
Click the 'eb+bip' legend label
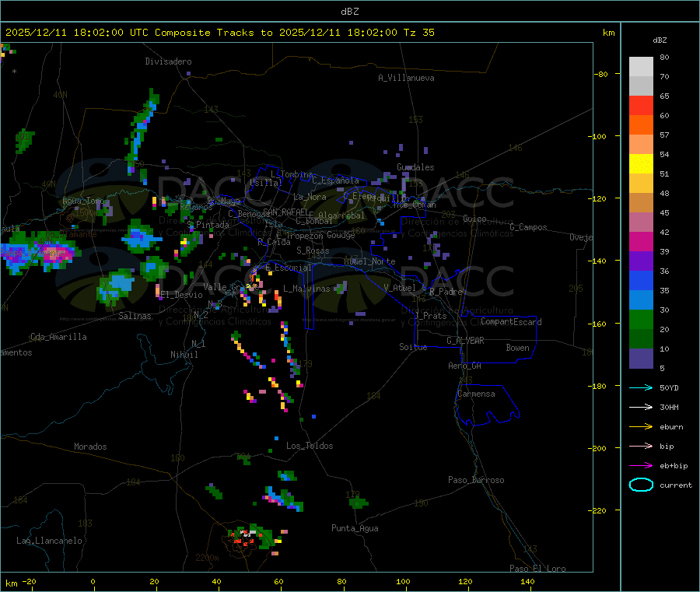[x=674, y=466]
